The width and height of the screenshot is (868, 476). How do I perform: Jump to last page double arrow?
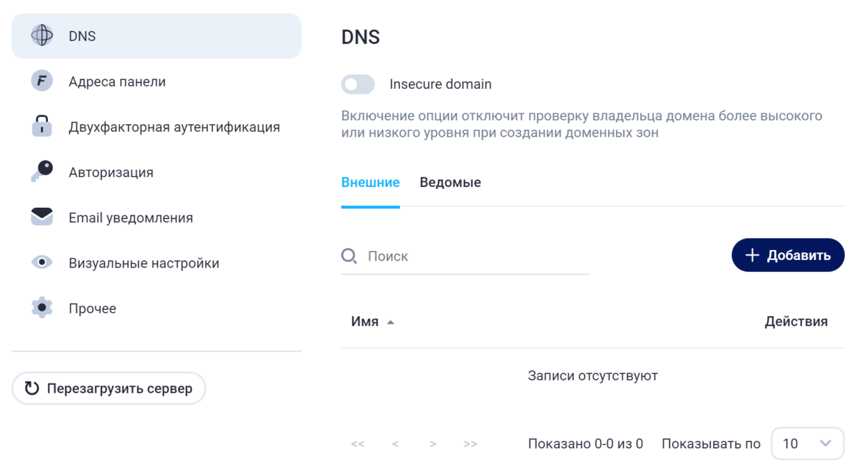pyautogui.click(x=470, y=444)
